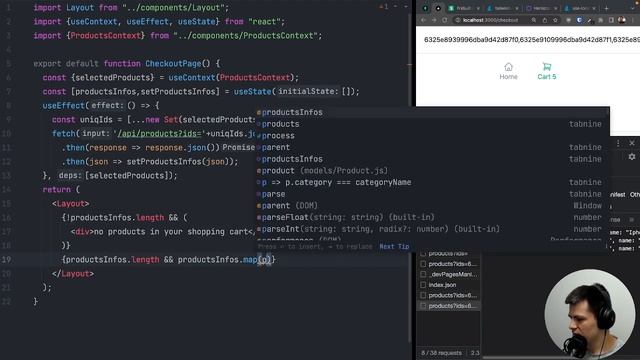This screenshot has height=360, width=640.
Task: Click the long ids string on the web page
Action: tap(532, 40)
